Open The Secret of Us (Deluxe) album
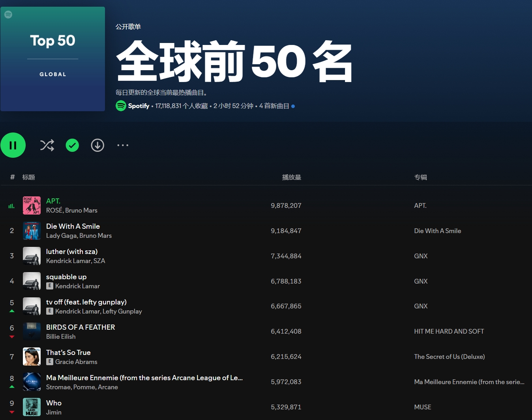 [x=450, y=357]
